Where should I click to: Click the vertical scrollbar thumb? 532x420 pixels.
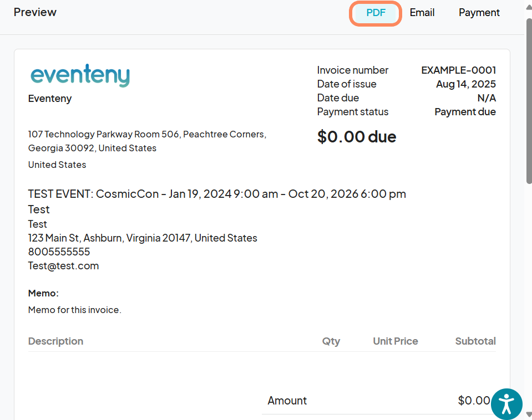pyautogui.click(x=529, y=100)
